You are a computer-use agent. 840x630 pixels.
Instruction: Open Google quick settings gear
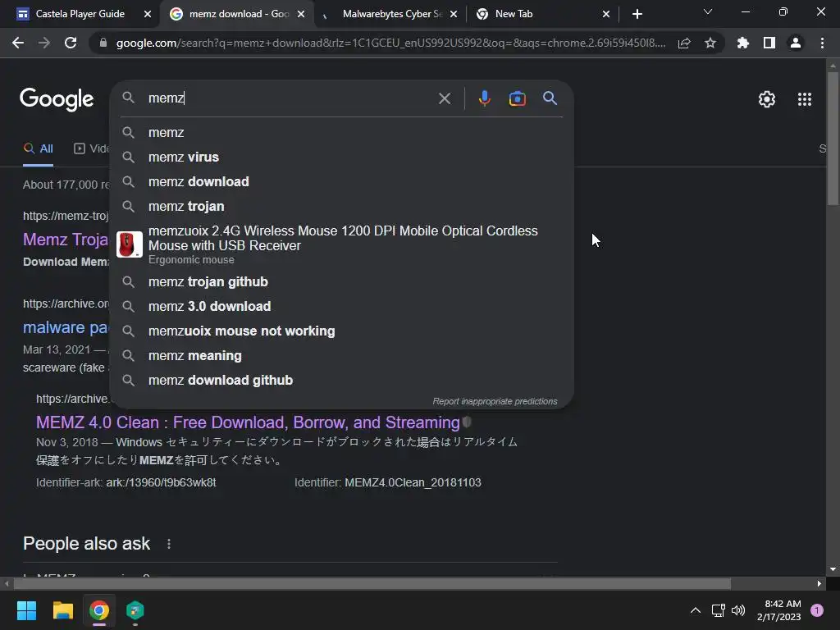[767, 99]
